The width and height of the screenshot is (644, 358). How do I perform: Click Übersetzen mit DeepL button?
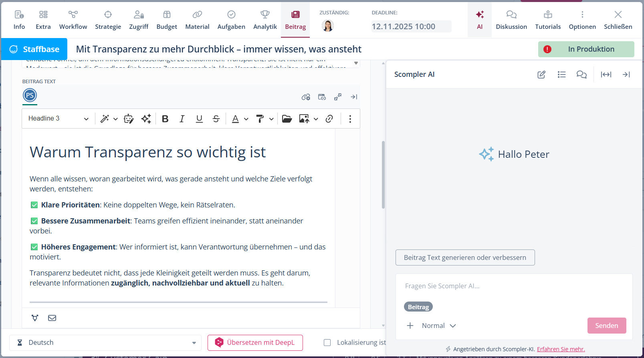[x=255, y=343]
